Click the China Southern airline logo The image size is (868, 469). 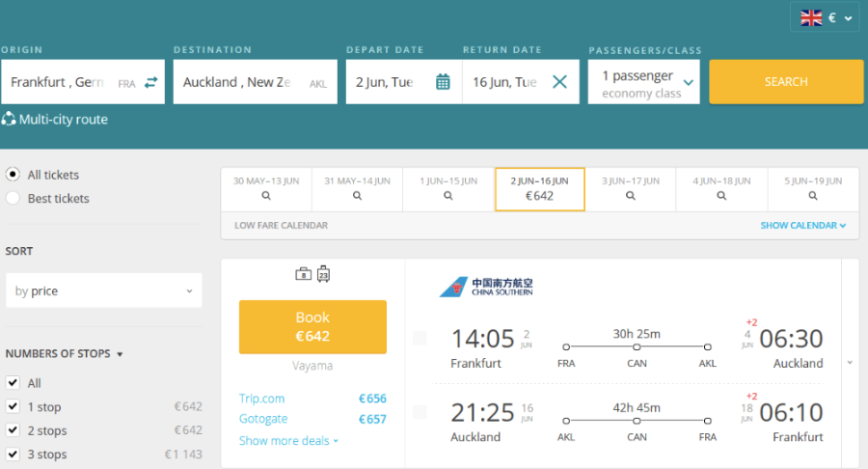click(x=486, y=287)
